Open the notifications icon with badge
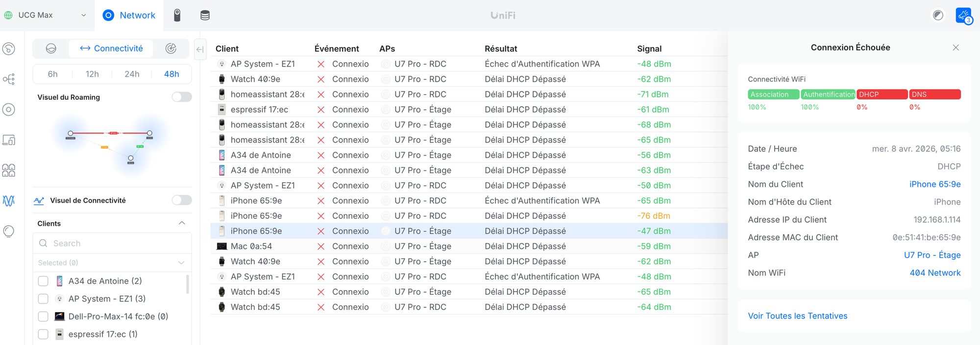The width and height of the screenshot is (980, 345). pos(963,15)
